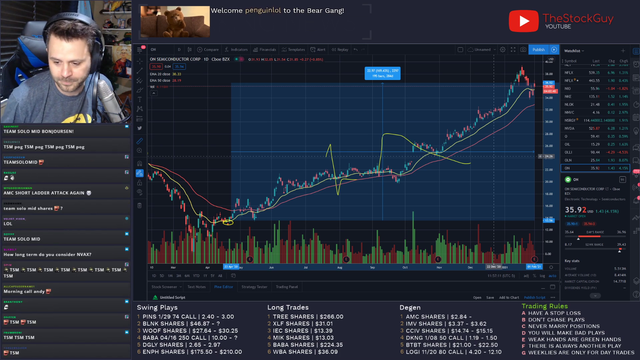Image resolution: width=640 pixels, height=360 pixels.
Task: Take a chart snapshot with camera icon
Action: (x=523, y=50)
